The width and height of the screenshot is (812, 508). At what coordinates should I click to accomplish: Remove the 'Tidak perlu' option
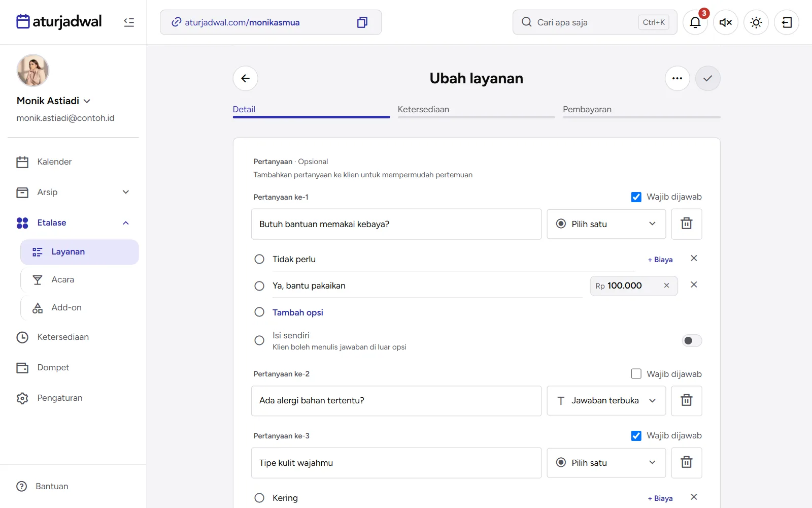click(694, 259)
